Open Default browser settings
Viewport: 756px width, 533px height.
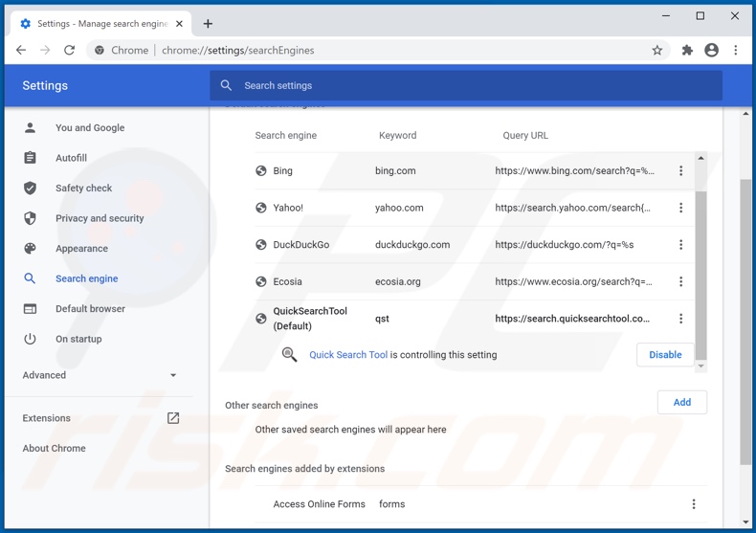90,309
